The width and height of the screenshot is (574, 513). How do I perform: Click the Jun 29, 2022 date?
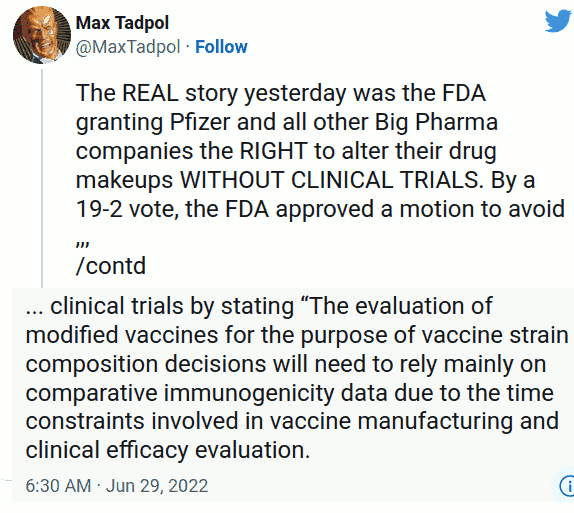(157, 486)
